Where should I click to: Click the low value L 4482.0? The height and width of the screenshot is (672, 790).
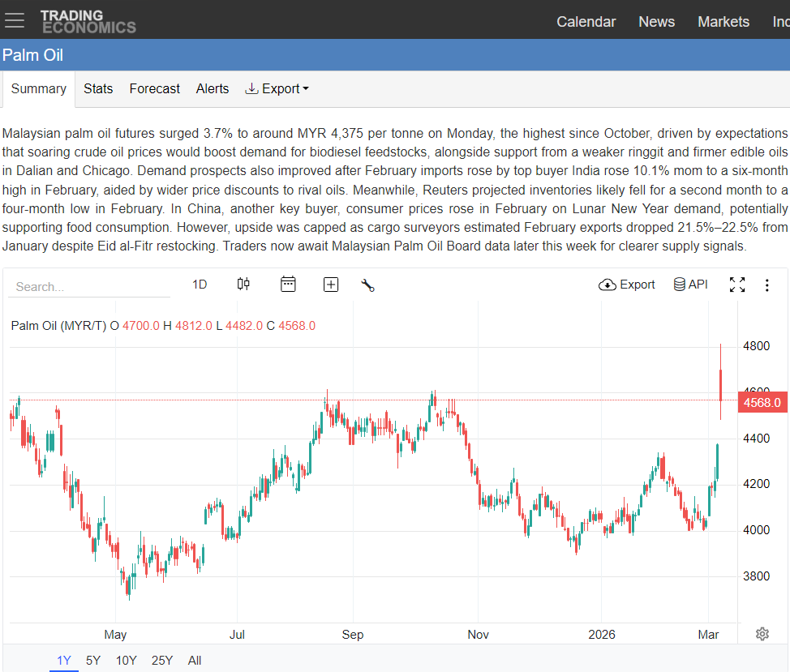pos(239,326)
